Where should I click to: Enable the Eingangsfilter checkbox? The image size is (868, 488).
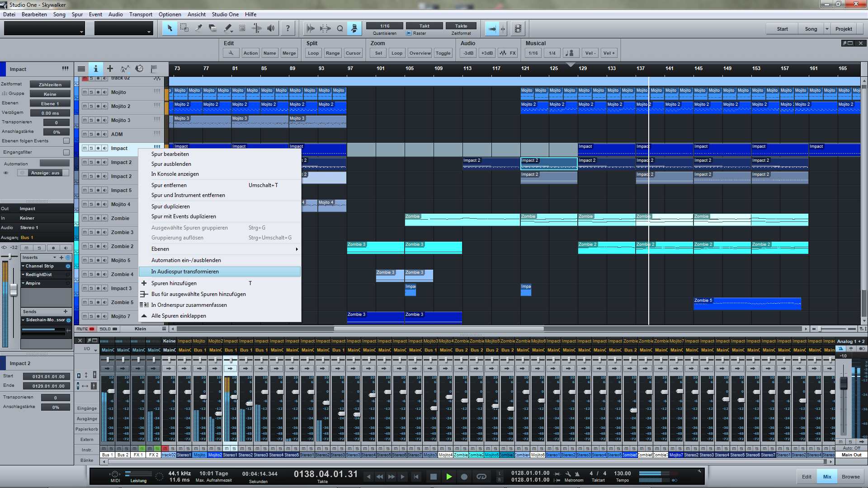click(x=66, y=152)
